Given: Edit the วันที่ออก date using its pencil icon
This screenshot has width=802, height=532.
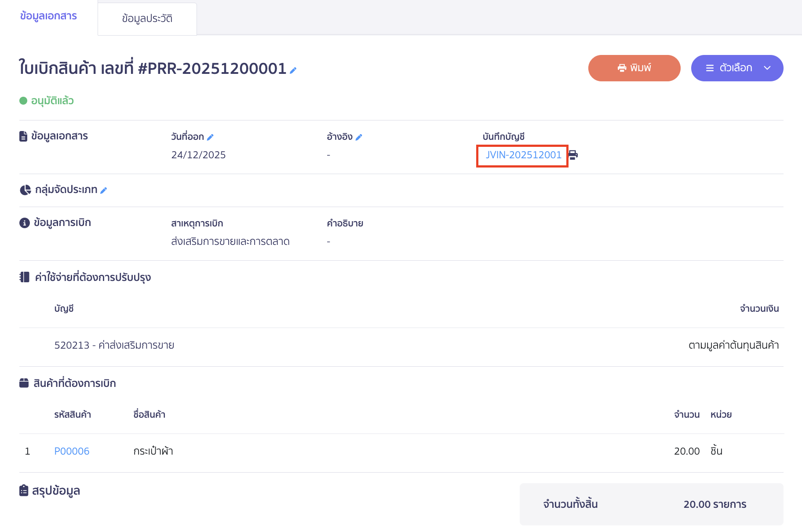Looking at the screenshot, I should [x=210, y=137].
